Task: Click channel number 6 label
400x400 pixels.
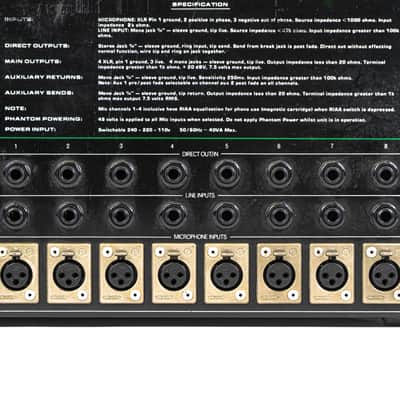Action: coord(279,146)
